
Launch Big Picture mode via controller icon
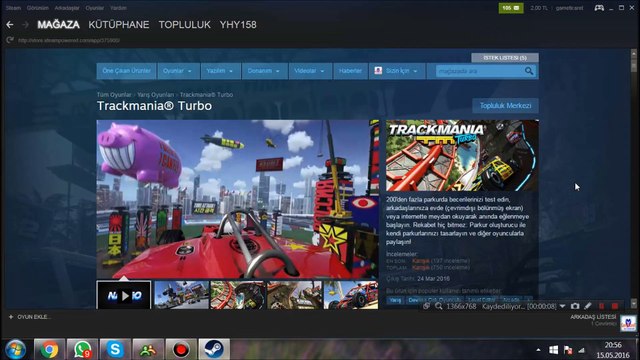coord(599,8)
